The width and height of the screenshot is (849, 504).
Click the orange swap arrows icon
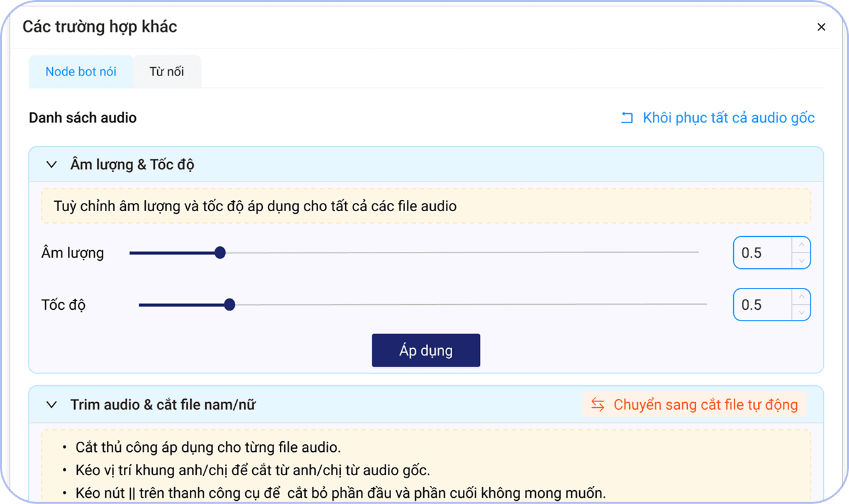(597, 405)
